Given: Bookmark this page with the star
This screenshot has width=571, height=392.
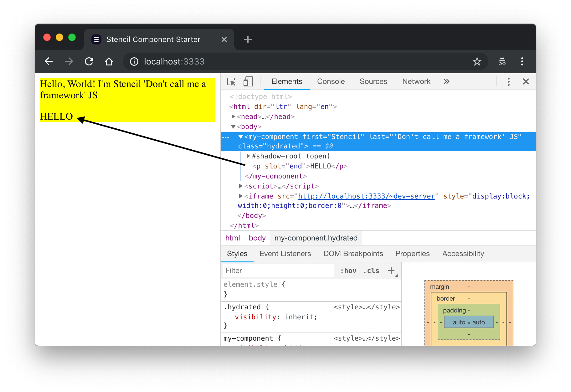Looking at the screenshot, I should (477, 61).
